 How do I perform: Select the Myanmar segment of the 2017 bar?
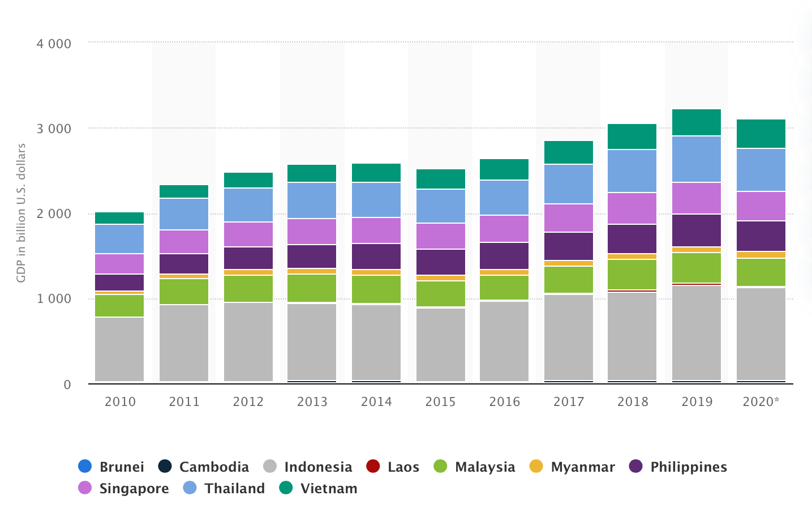(x=569, y=263)
